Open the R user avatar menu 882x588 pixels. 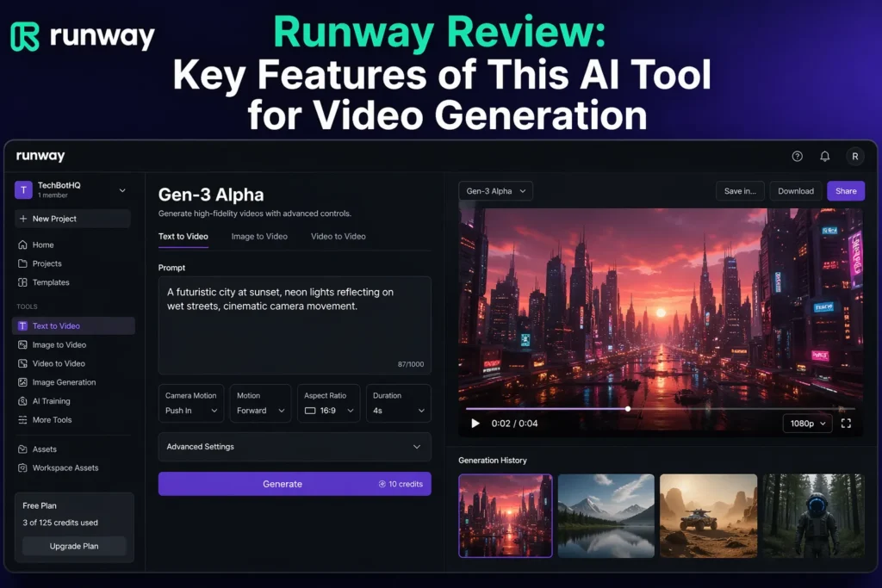tap(855, 157)
